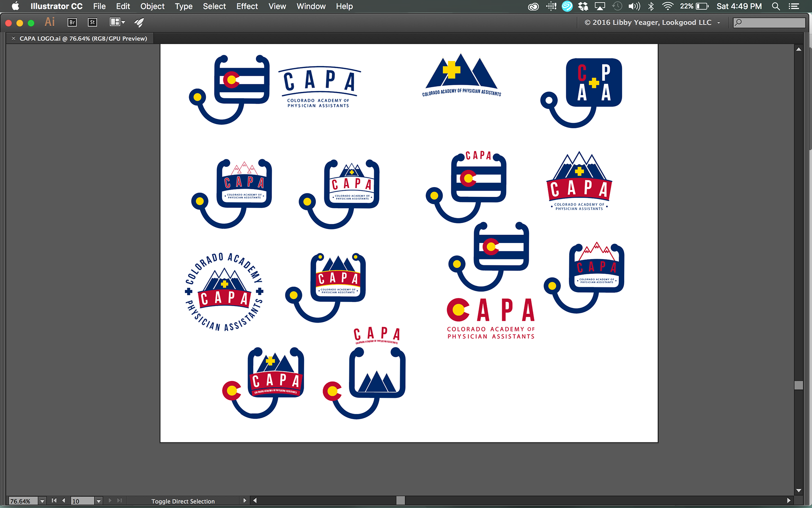Click the GPU Performance rocket icon
812x508 pixels.
click(139, 22)
